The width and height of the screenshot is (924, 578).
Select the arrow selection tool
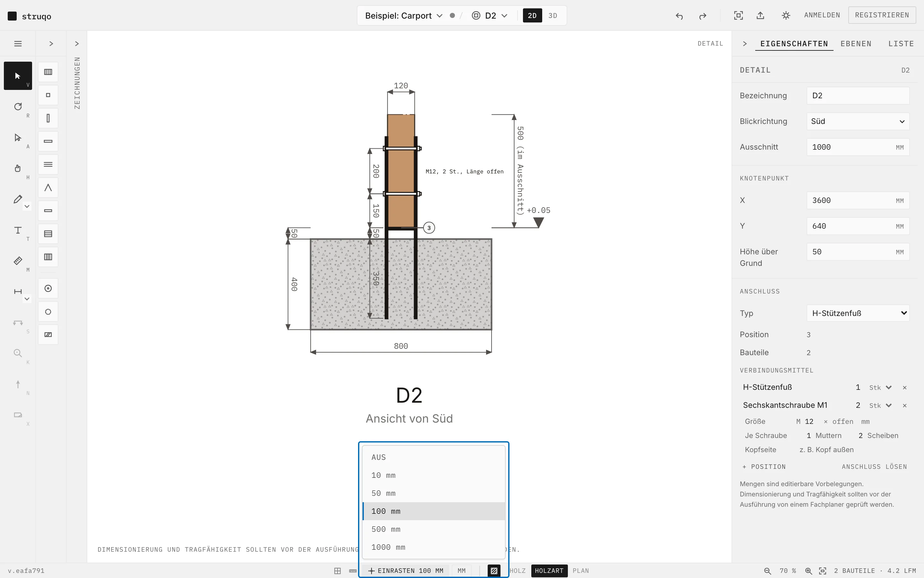18,76
